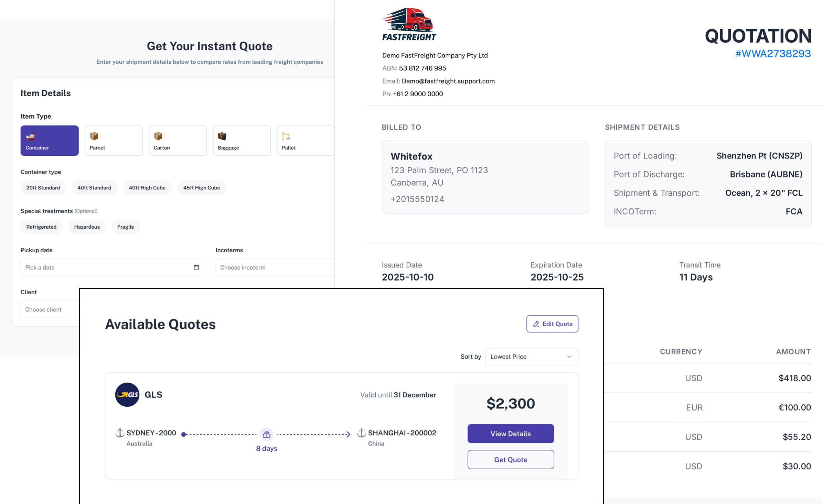Click the calendar icon in Pickup date

[196, 267]
